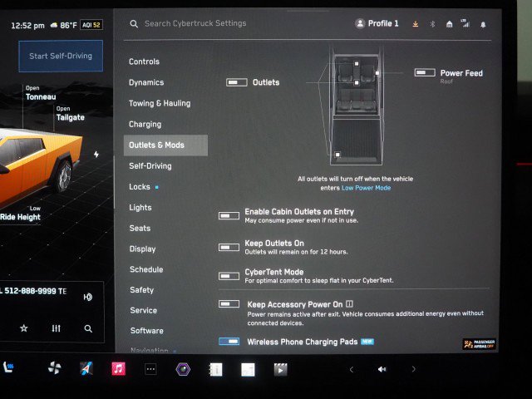532x399 pixels.
Task: Open Schedule settings
Action: pyautogui.click(x=146, y=269)
